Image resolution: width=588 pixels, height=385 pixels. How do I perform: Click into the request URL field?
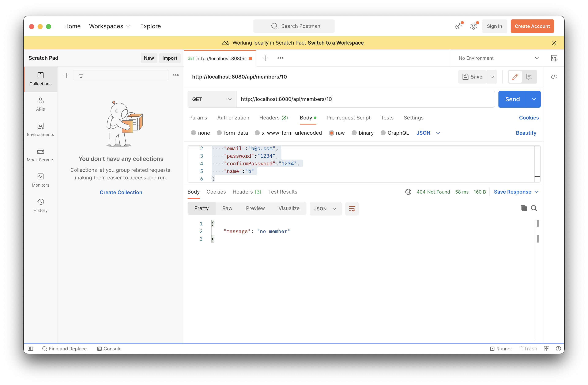365,99
